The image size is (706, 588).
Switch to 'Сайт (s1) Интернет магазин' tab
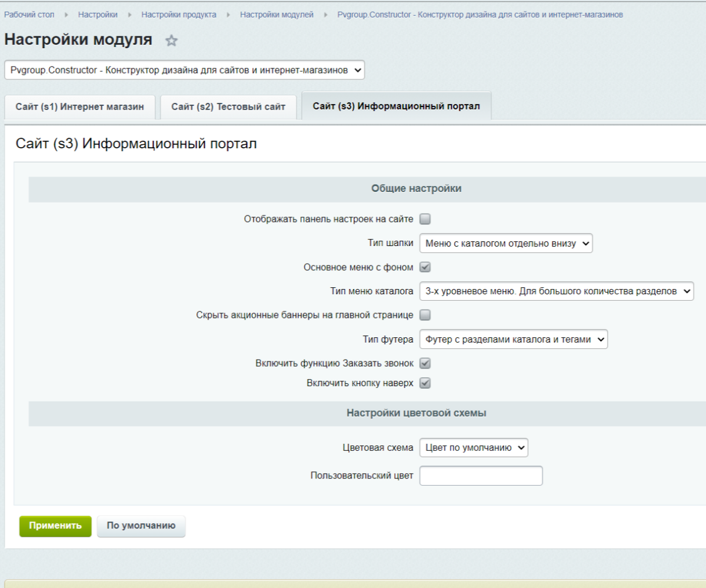point(79,107)
